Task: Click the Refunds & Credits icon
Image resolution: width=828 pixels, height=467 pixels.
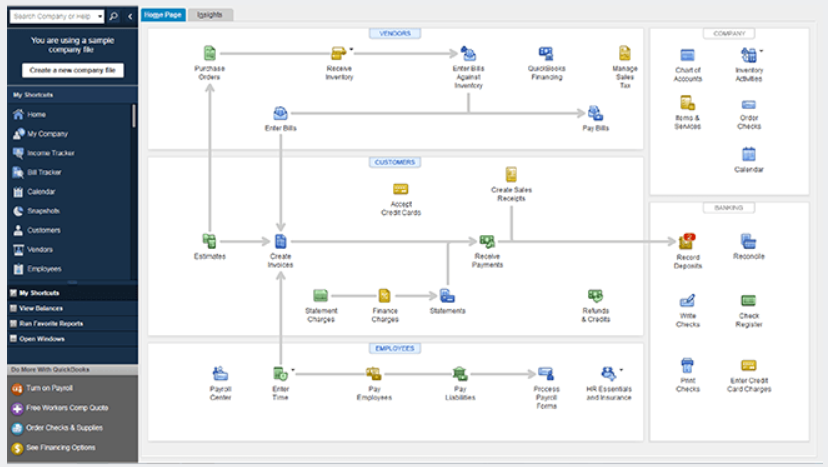Action: pos(595,296)
